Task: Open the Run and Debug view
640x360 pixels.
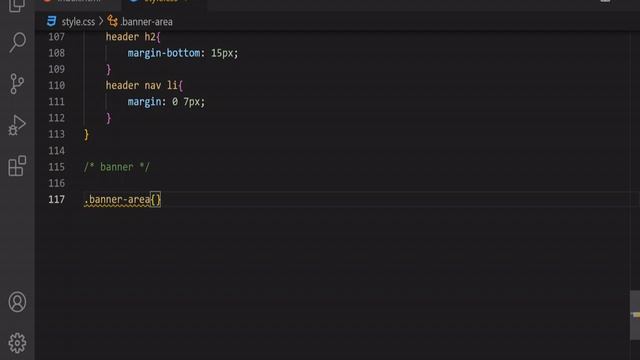Action: pyautogui.click(x=17, y=125)
